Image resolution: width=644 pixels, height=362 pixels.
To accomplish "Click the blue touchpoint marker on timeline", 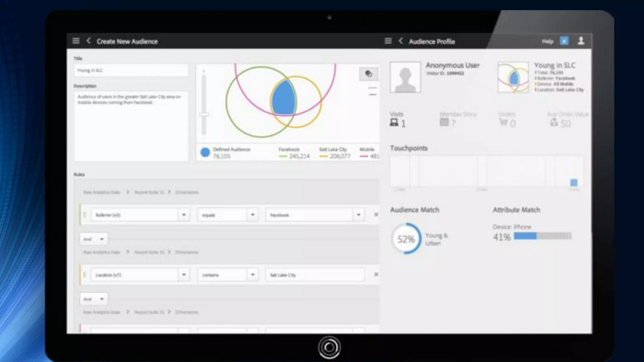I will click(574, 183).
